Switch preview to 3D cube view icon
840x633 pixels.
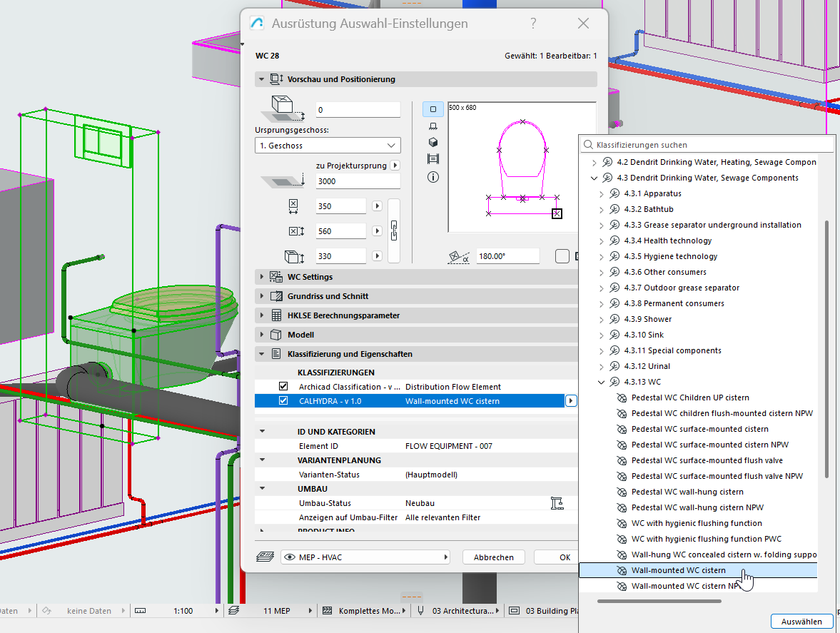coord(432,143)
